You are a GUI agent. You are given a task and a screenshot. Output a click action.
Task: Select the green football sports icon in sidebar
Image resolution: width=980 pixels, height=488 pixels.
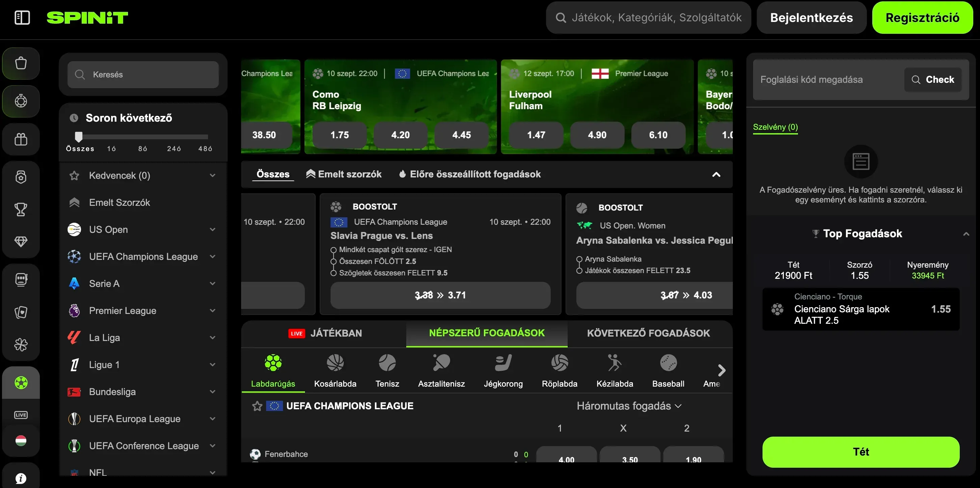(x=21, y=383)
